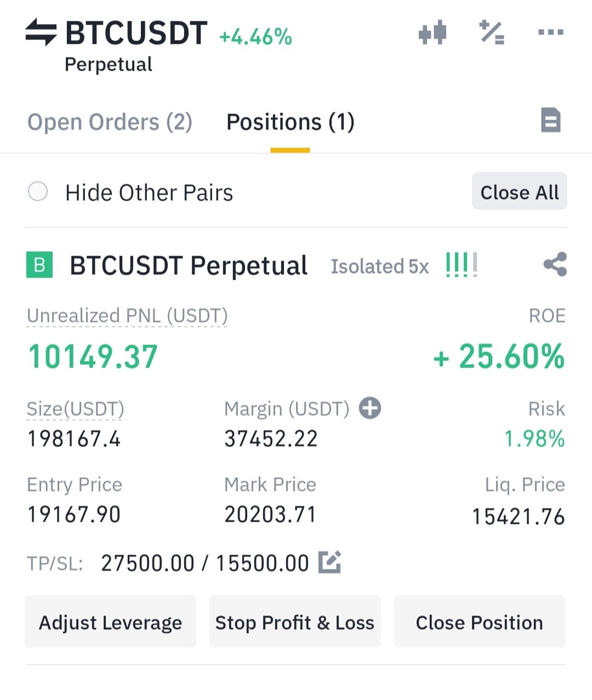Open Isolated 5x margin mode selector

click(379, 267)
